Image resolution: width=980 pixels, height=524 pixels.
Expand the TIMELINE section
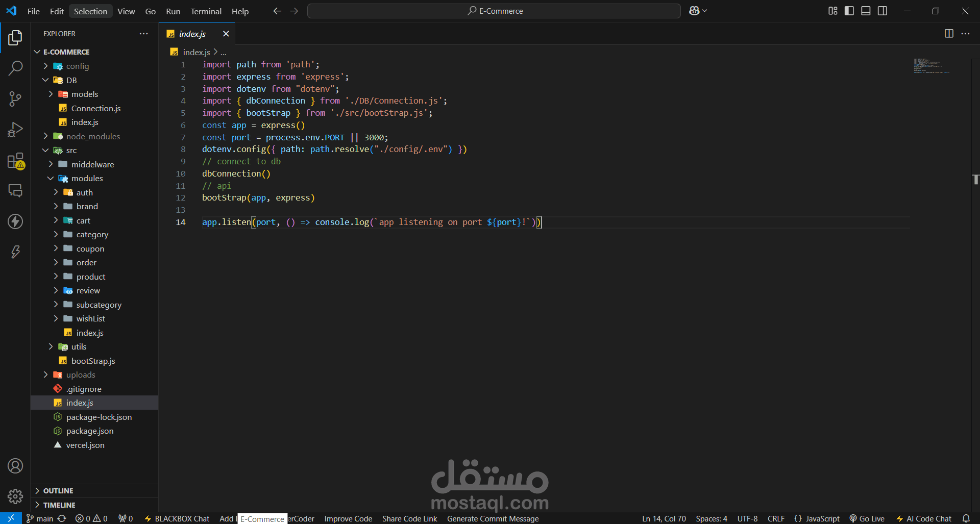(x=94, y=505)
